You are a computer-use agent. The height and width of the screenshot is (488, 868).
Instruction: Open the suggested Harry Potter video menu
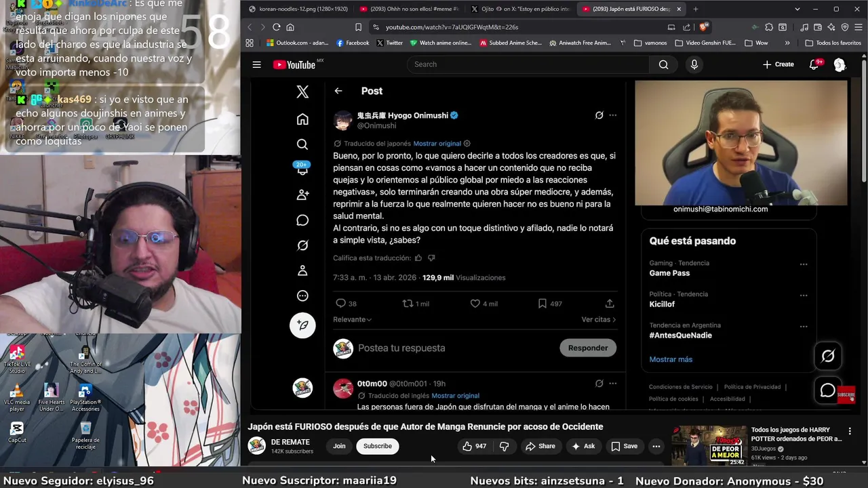tap(850, 431)
